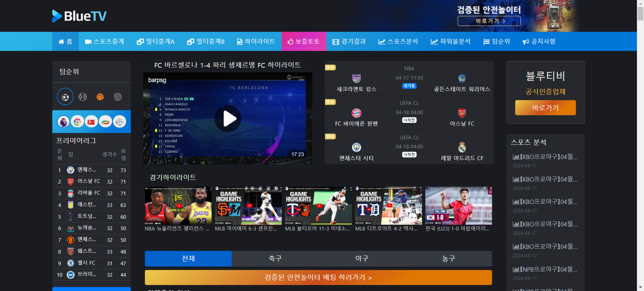Choose the La Liga league logo
The width and height of the screenshot is (644, 291).
(77, 122)
